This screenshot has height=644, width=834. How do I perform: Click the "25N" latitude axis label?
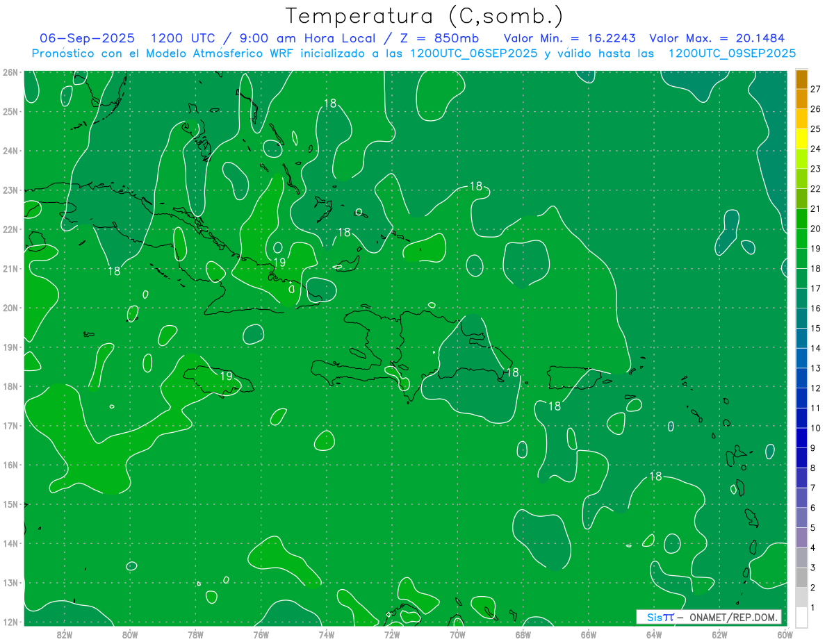[10, 112]
